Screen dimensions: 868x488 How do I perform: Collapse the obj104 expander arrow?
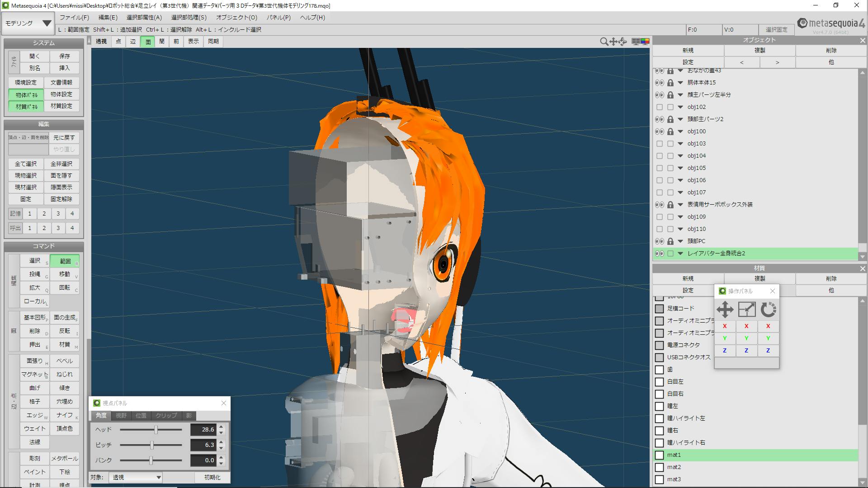coord(680,156)
